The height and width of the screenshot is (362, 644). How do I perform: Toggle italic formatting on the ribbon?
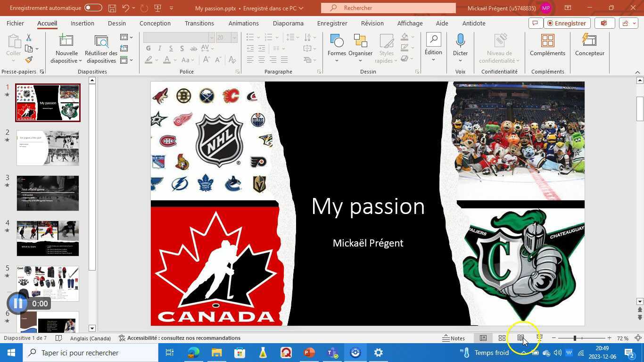coord(159,48)
